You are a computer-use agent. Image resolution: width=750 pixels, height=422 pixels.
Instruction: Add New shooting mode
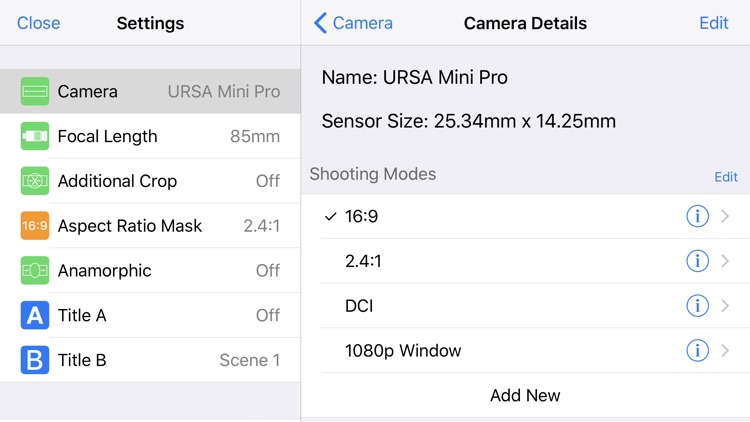(x=525, y=395)
